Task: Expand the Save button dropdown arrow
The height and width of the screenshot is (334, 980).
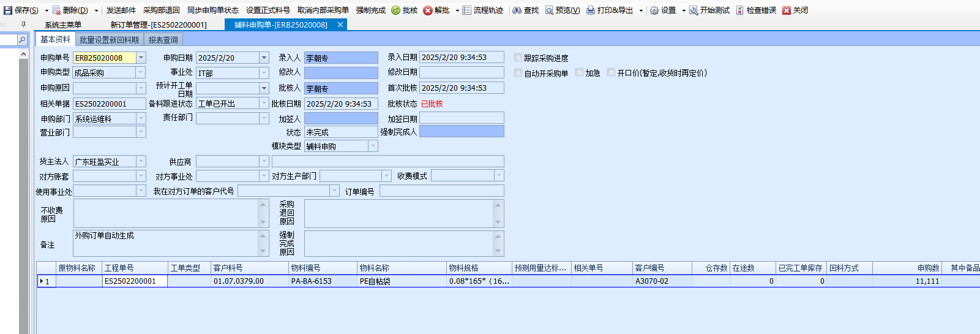Action: [x=47, y=10]
